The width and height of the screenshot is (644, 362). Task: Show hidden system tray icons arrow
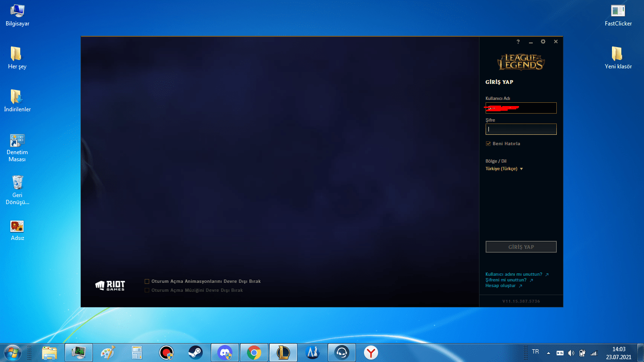[x=548, y=353]
